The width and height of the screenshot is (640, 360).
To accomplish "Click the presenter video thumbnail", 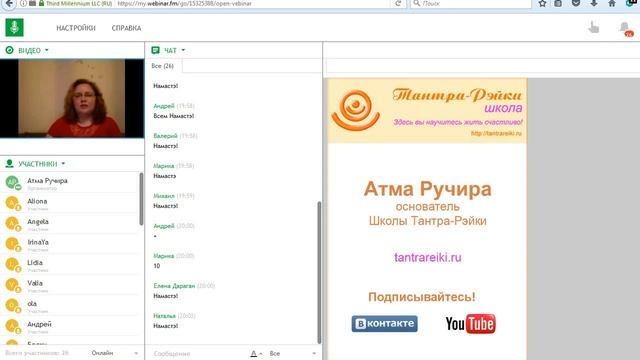I will pos(72,98).
